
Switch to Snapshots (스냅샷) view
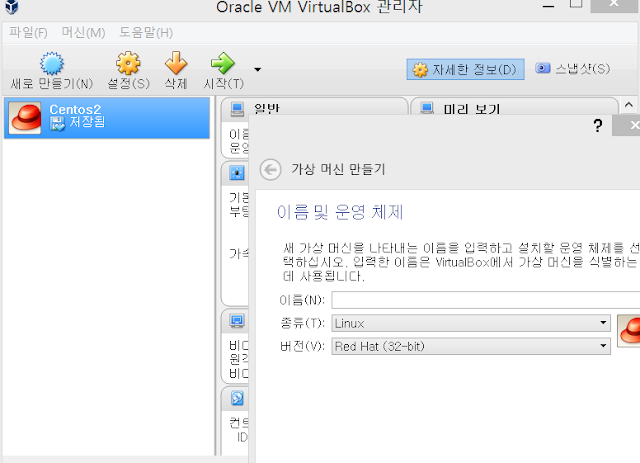pyautogui.click(x=573, y=69)
